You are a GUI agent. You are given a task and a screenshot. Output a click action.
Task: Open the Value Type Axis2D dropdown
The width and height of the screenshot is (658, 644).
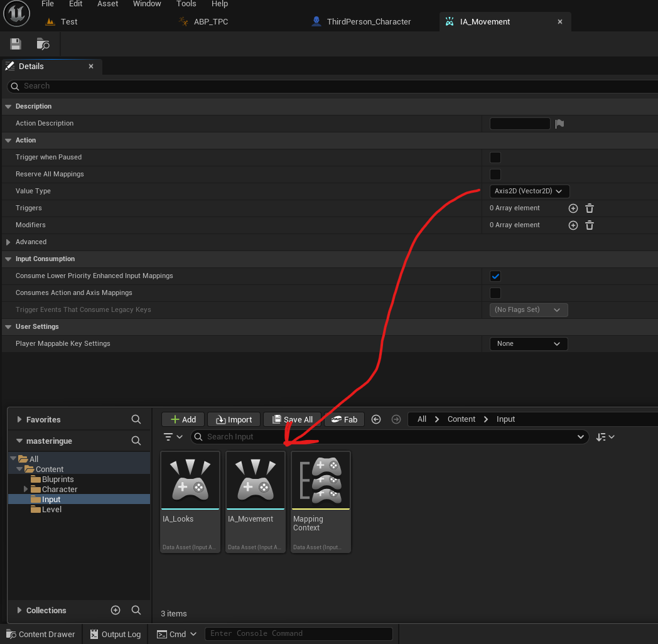click(x=529, y=191)
